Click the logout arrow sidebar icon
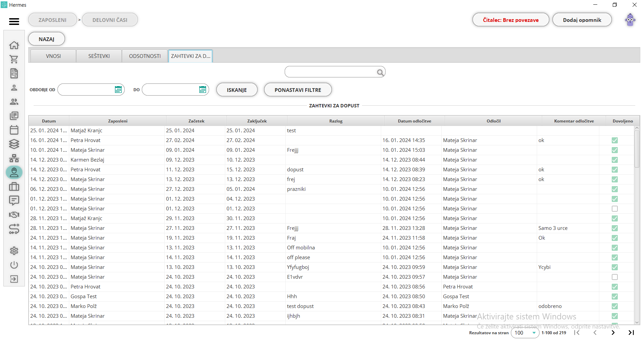644x346 pixels. [14, 279]
